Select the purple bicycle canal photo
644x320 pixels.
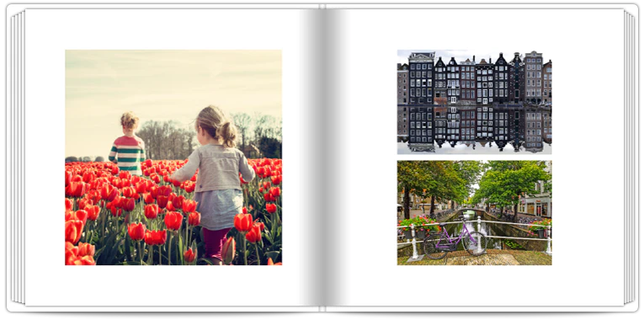point(475,213)
